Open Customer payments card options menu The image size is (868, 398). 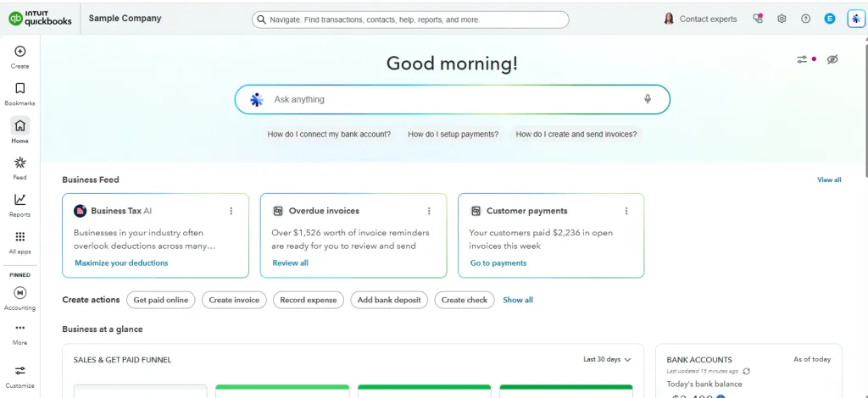(626, 211)
